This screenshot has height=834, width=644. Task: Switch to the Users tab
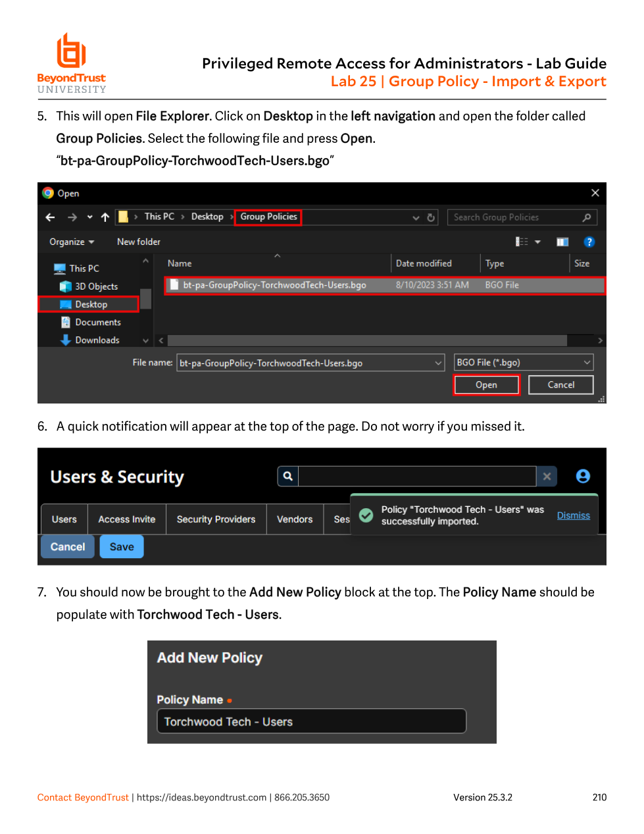click(x=64, y=519)
